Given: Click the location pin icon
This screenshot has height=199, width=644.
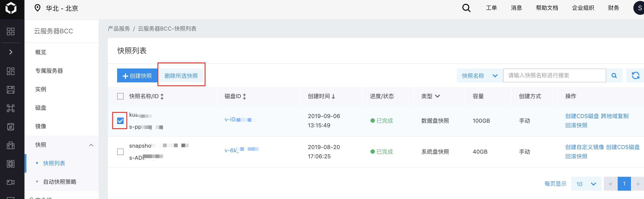Looking at the screenshot, I should [37, 8].
